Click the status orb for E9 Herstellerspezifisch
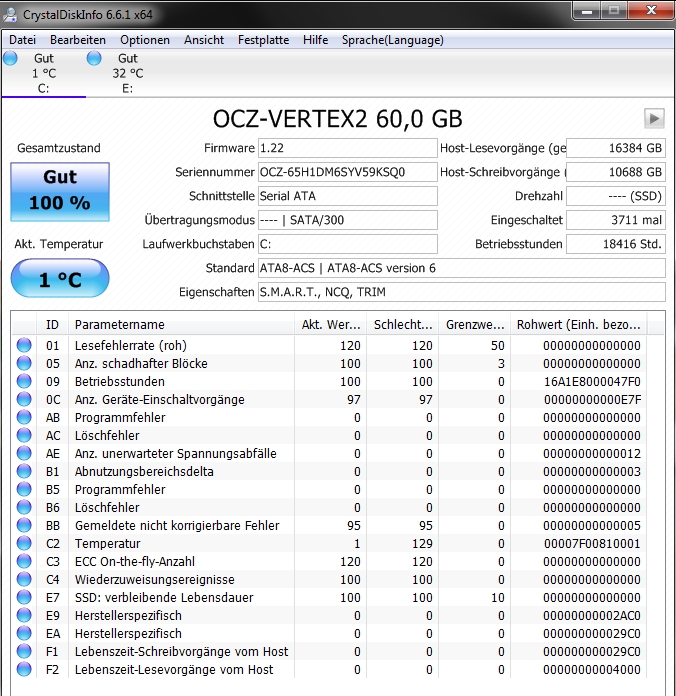Viewport: 676px width, 696px height. click(x=24, y=615)
